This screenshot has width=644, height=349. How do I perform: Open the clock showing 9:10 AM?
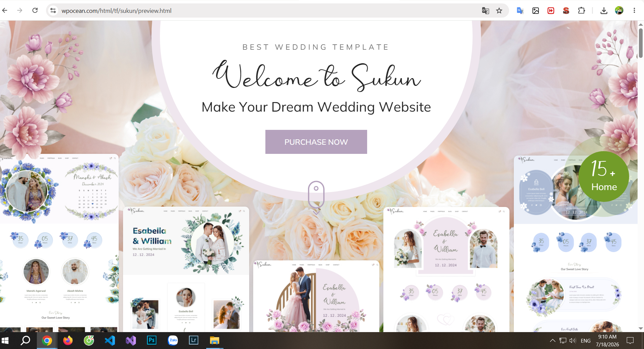[607, 341]
